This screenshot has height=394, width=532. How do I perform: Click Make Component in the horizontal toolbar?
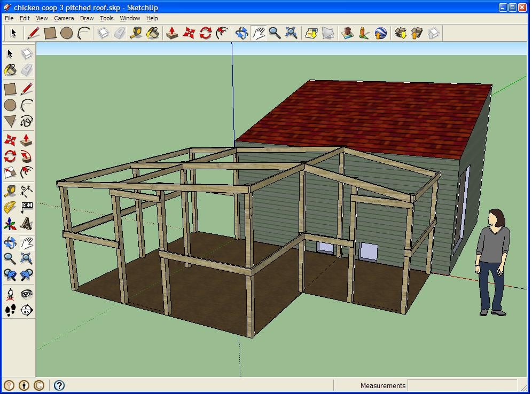point(103,33)
